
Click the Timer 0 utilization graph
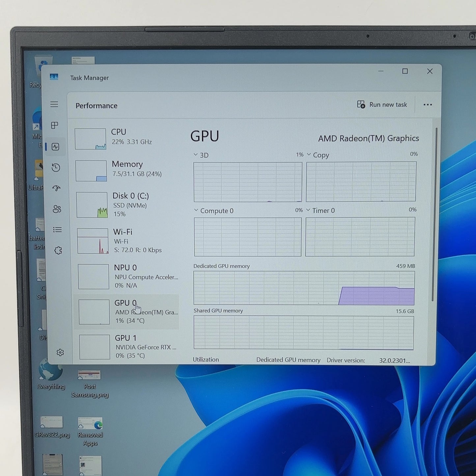coord(360,237)
